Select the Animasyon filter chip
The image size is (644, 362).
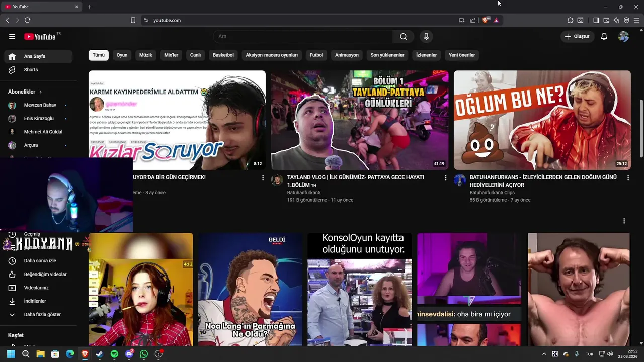(347, 55)
